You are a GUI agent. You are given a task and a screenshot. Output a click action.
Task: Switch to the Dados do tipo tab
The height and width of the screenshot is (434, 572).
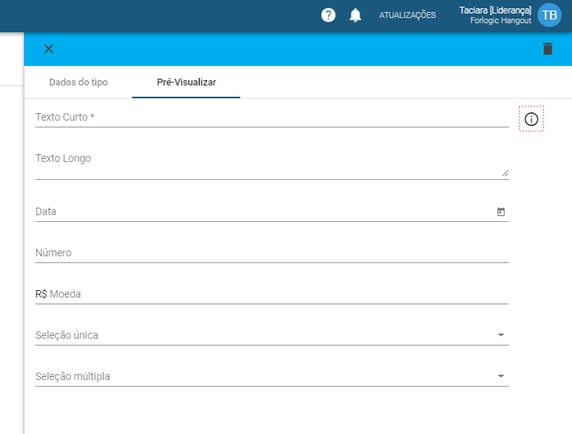(x=78, y=82)
